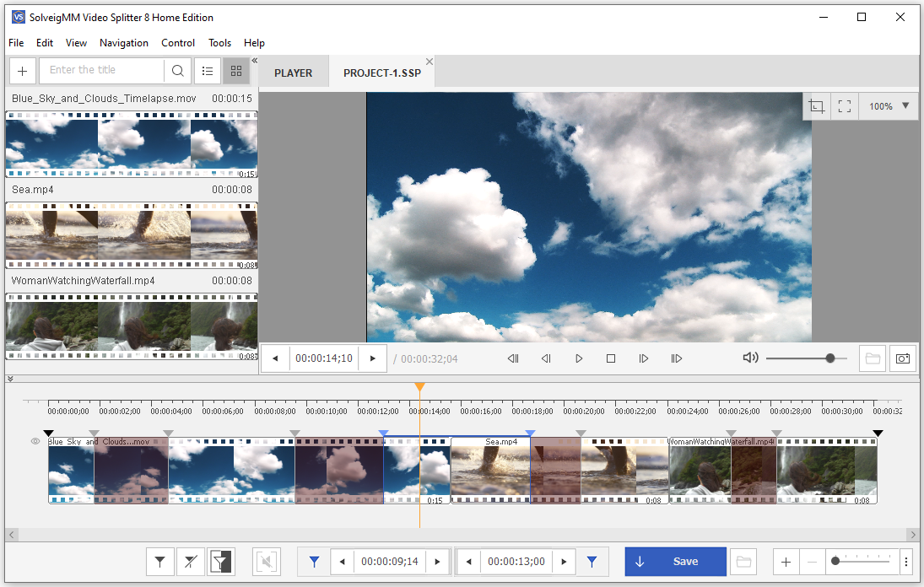Click the Invert fragments marker icon
This screenshot has width=924, height=587.
pos(221,562)
